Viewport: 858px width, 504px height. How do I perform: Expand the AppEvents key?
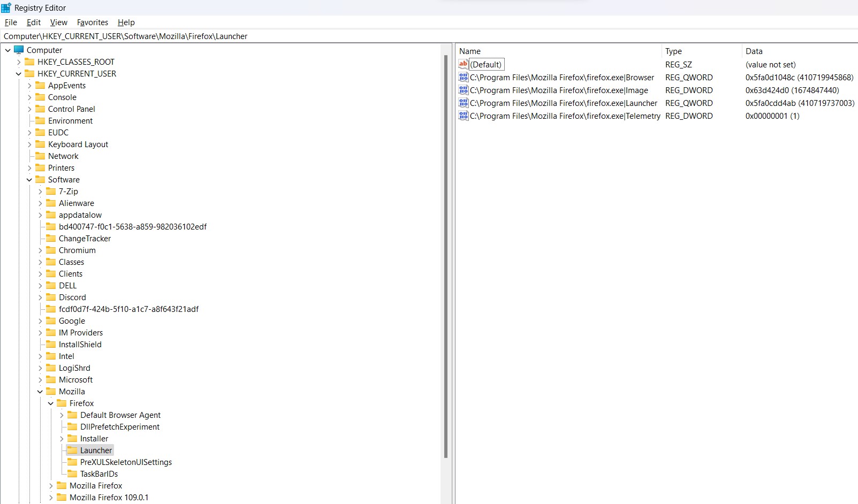tap(29, 86)
